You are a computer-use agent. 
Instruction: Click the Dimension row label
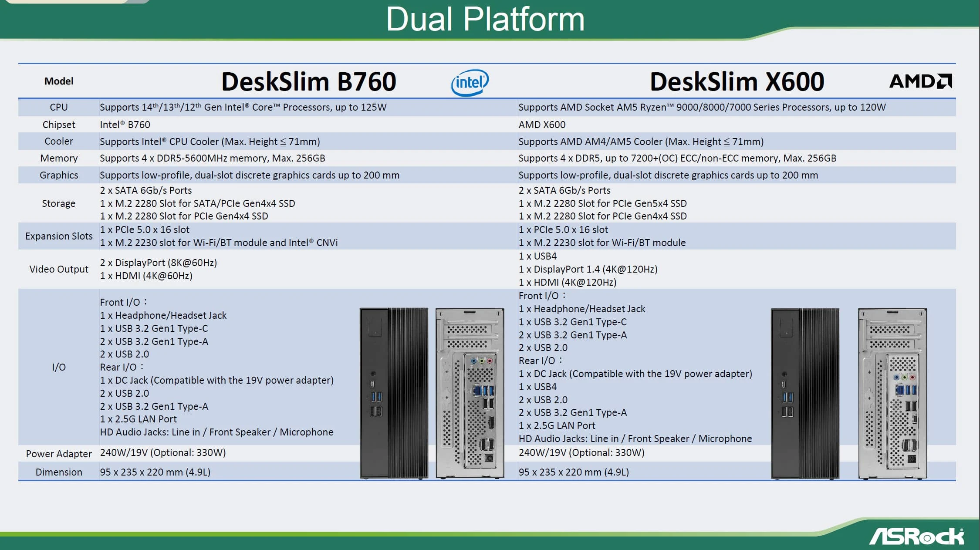(59, 472)
